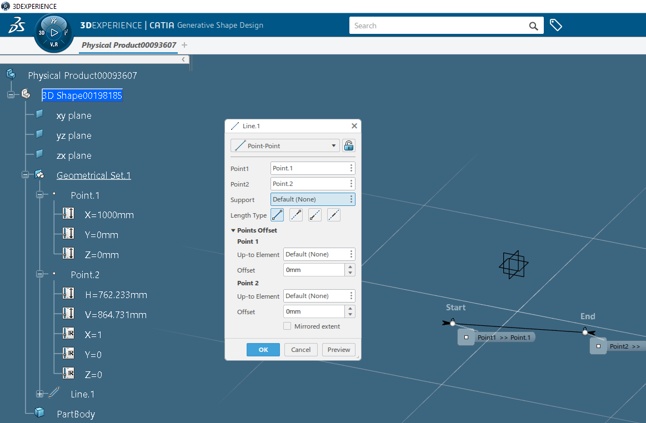Click the Line.1 tree icon
Image resolution: width=646 pixels, height=423 pixels.
click(54, 393)
